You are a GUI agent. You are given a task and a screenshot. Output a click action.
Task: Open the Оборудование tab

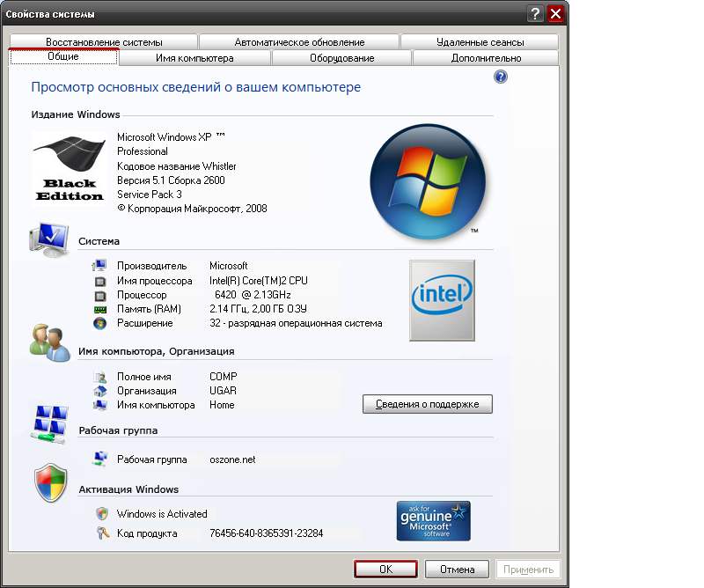(341, 58)
